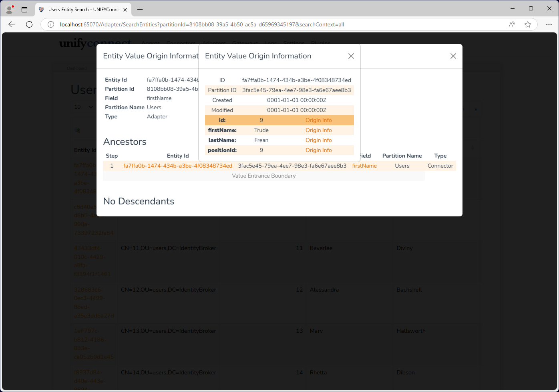Image resolution: width=559 pixels, height=392 pixels.
Task: Click the Trude value in the popup
Action: (261, 130)
